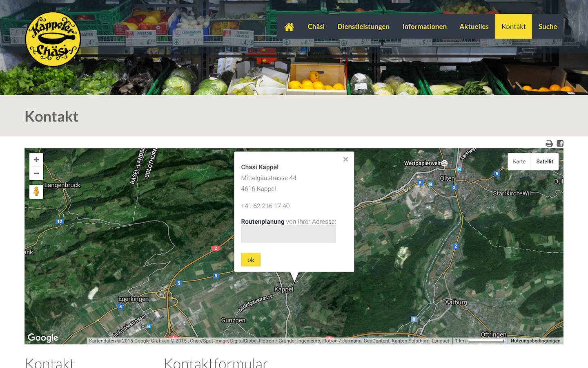Zoom out the map with minus button
The image size is (588, 368).
[36, 173]
